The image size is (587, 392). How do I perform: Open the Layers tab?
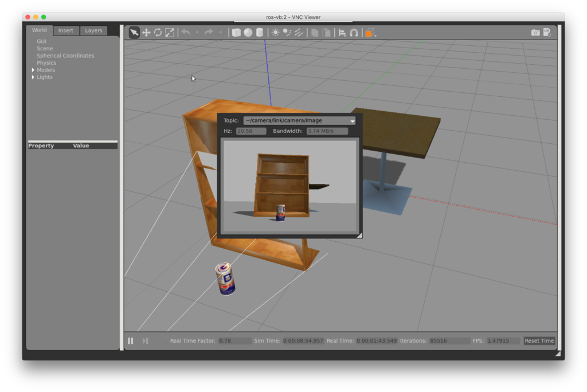[x=93, y=30]
